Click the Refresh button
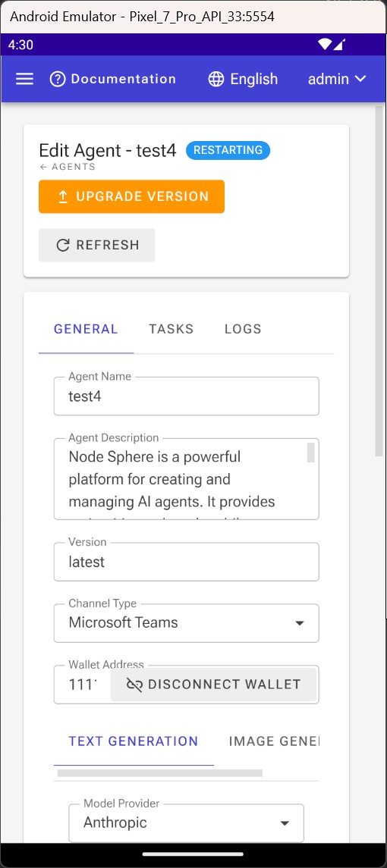 click(x=97, y=245)
